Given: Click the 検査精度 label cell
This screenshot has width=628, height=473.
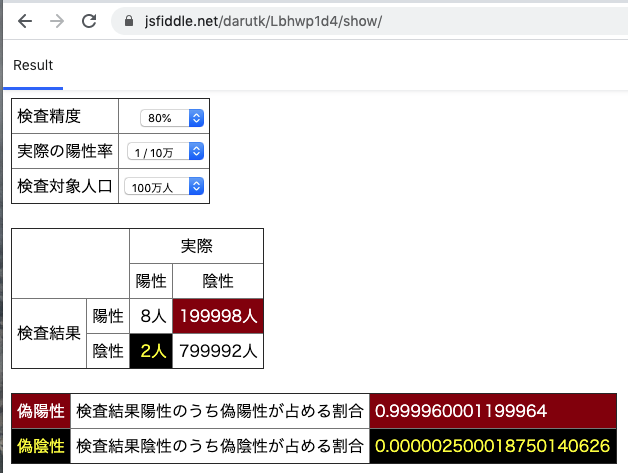Looking at the screenshot, I should (65, 116).
